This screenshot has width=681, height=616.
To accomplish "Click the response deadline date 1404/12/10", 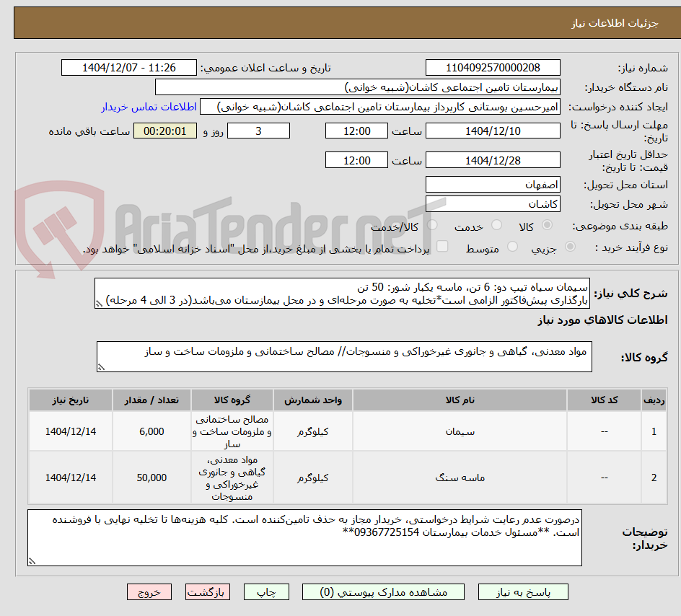I will point(493,131).
